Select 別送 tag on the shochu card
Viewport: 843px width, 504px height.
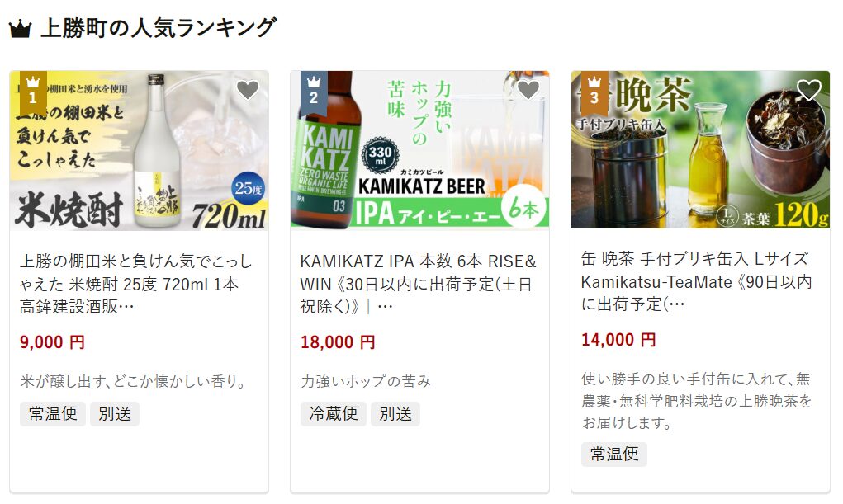click(115, 414)
